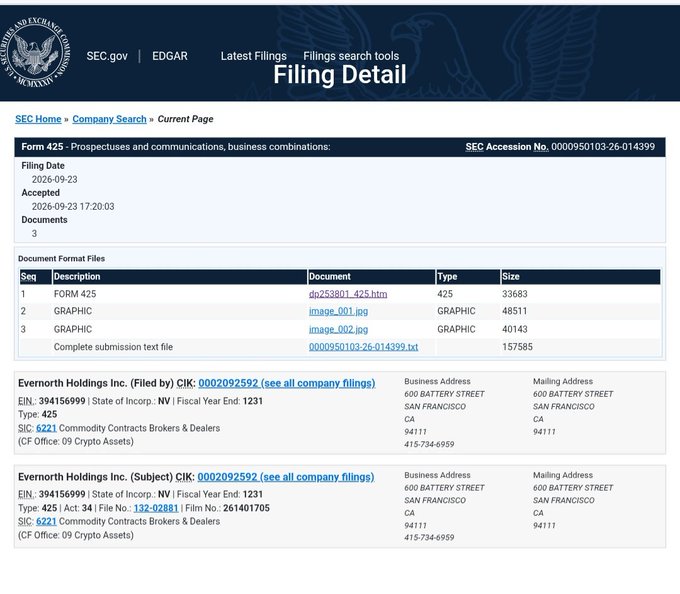Click the phone number 415-734-6959 under Filed by
Image resolution: width=680 pixels, height=594 pixels.
429,444
